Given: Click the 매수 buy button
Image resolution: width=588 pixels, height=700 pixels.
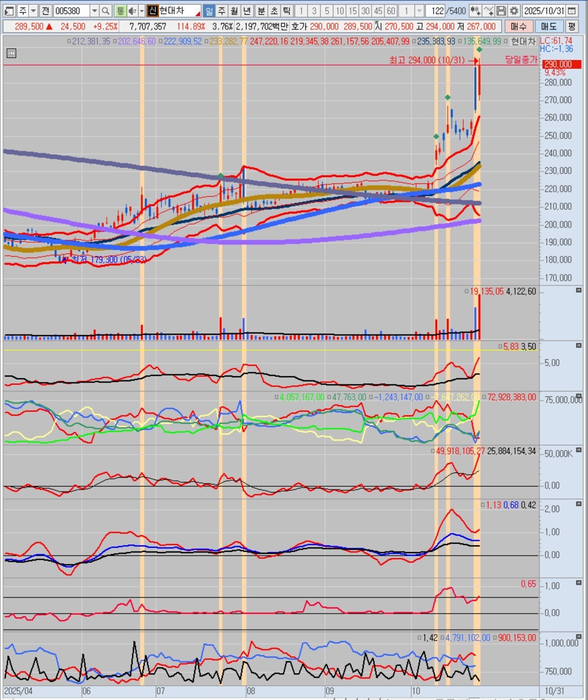Looking at the screenshot, I should click(x=518, y=27).
